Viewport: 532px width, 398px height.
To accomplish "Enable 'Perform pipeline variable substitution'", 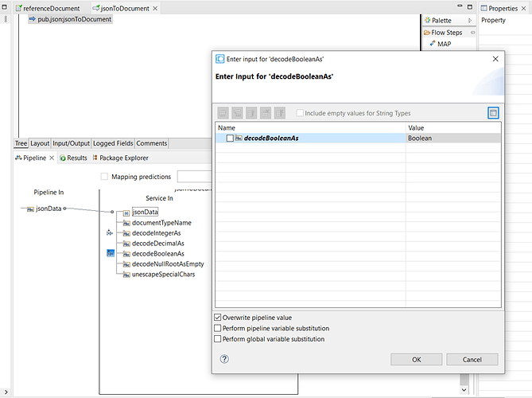I will (x=218, y=329).
